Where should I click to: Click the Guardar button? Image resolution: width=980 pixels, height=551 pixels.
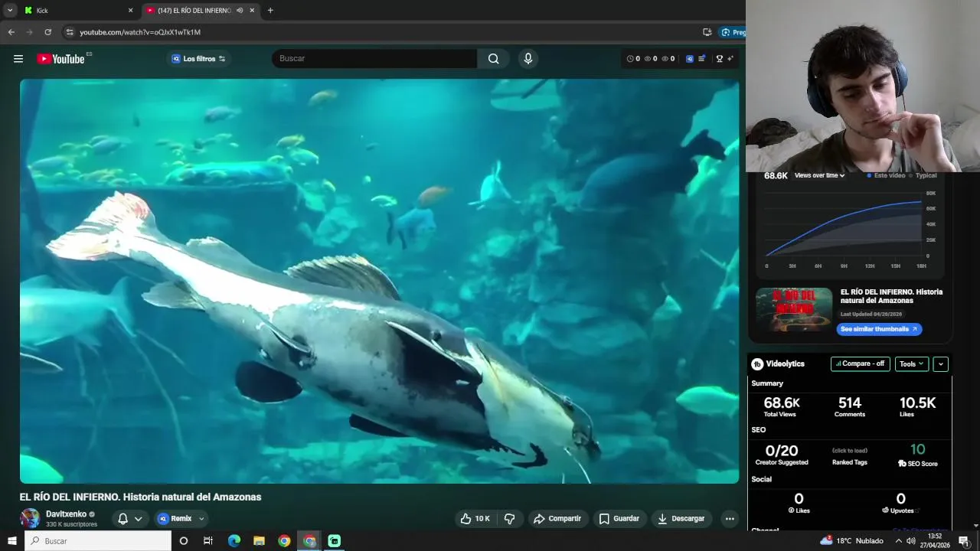(619, 519)
